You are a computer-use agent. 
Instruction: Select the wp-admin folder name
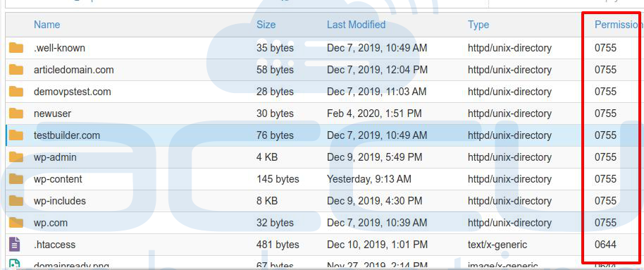click(55, 157)
